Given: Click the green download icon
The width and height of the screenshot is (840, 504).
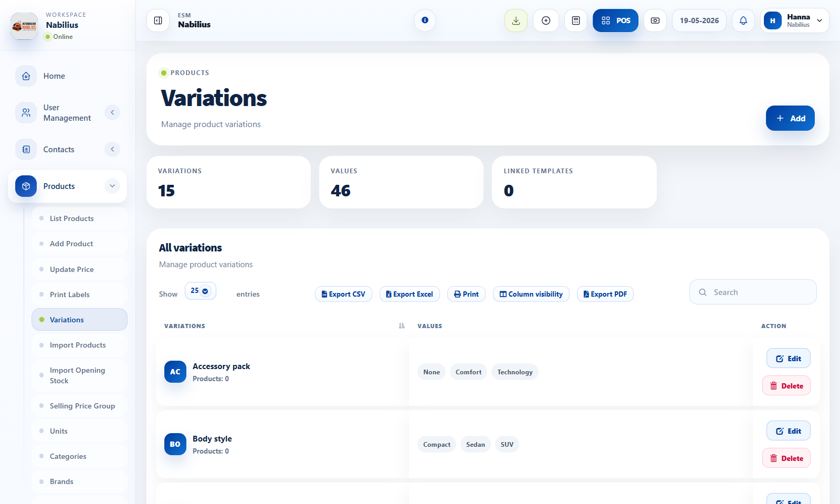Looking at the screenshot, I should 516,20.
